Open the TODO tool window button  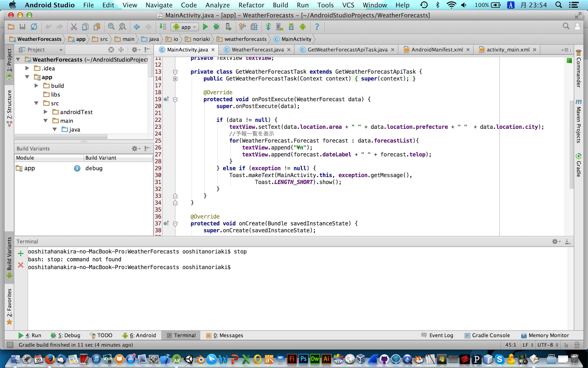100,335
